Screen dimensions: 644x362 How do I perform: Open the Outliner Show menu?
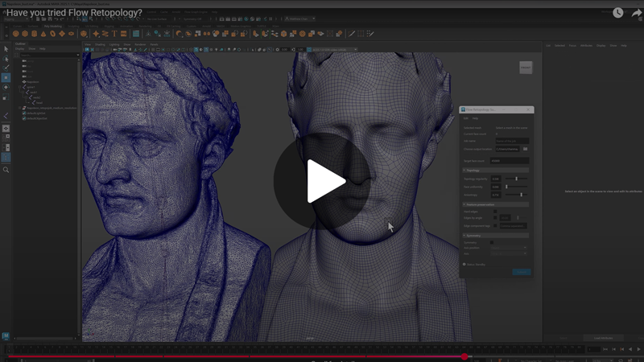coord(32,48)
